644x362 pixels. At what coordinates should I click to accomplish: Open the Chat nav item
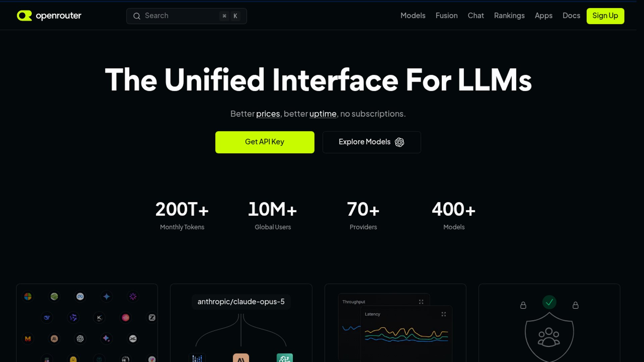tap(476, 16)
